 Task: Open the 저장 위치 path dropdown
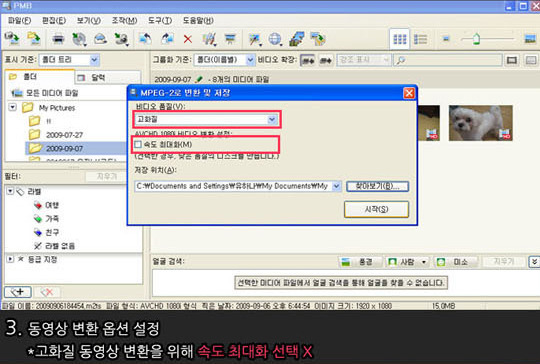point(336,186)
